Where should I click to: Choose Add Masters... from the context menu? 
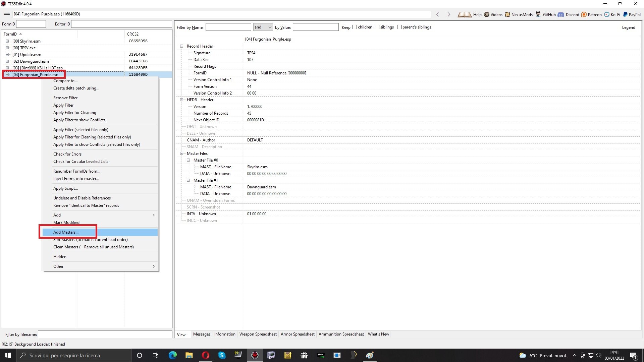[100, 232]
